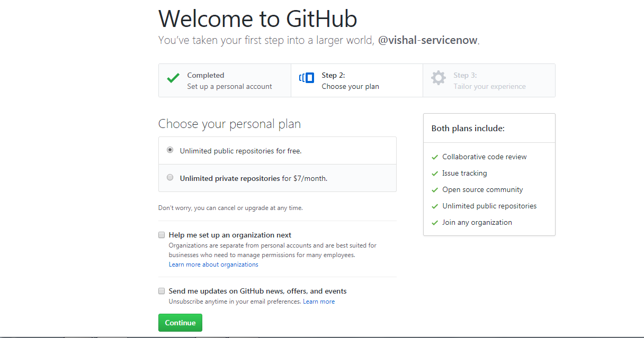Click checkmark beside Open source community

(x=435, y=190)
